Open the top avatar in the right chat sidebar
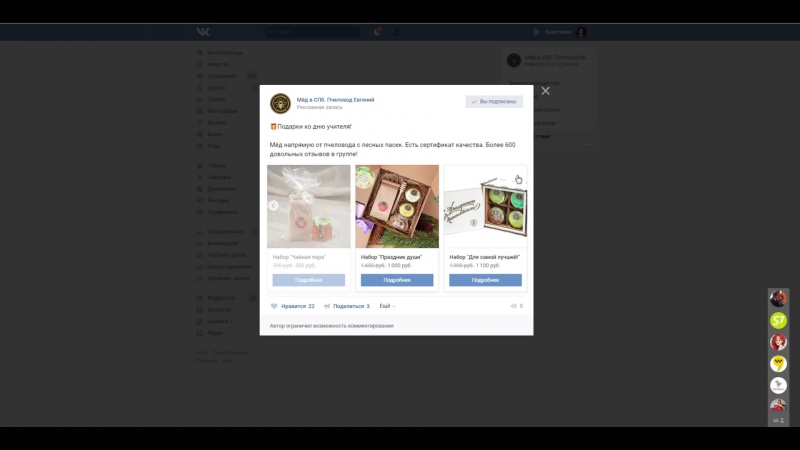The image size is (800, 450). [x=778, y=298]
